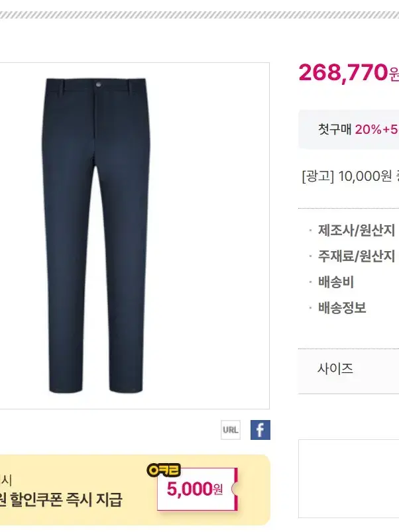This screenshot has height=532, width=399.
Task: Share the product via Facebook icon
Action: click(x=260, y=430)
